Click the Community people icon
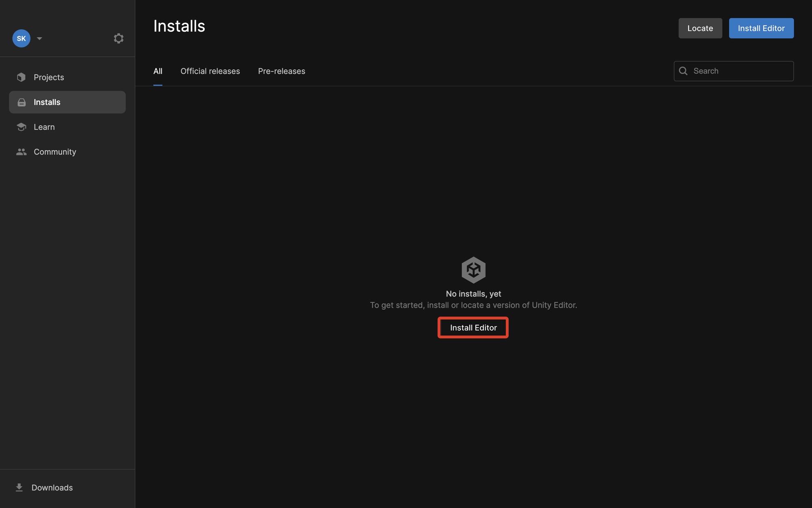Screen dimensions: 812x508 [x=22, y=152]
